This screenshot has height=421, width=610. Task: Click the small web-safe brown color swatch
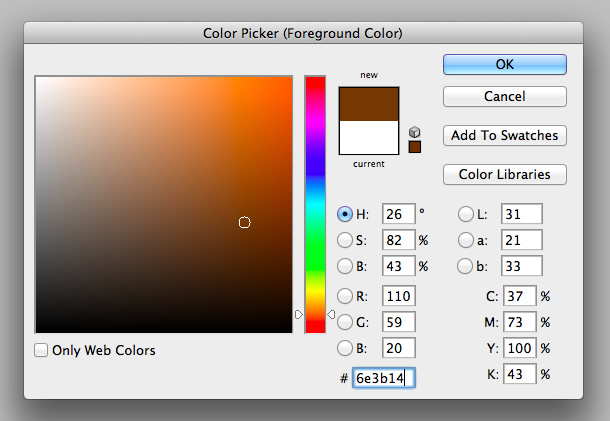415,147
